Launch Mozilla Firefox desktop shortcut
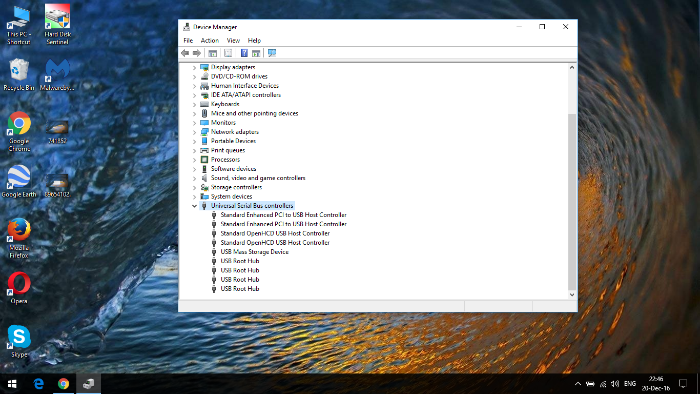Image resolution: width=700 pixels, height=394 pixels. 19,238
